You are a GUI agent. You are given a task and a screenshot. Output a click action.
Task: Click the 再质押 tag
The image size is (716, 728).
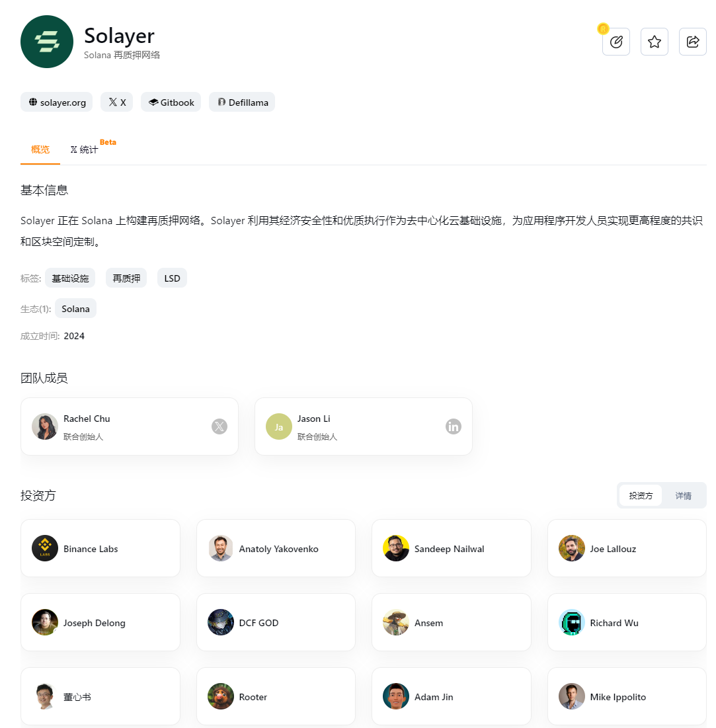tap(126, 278)
